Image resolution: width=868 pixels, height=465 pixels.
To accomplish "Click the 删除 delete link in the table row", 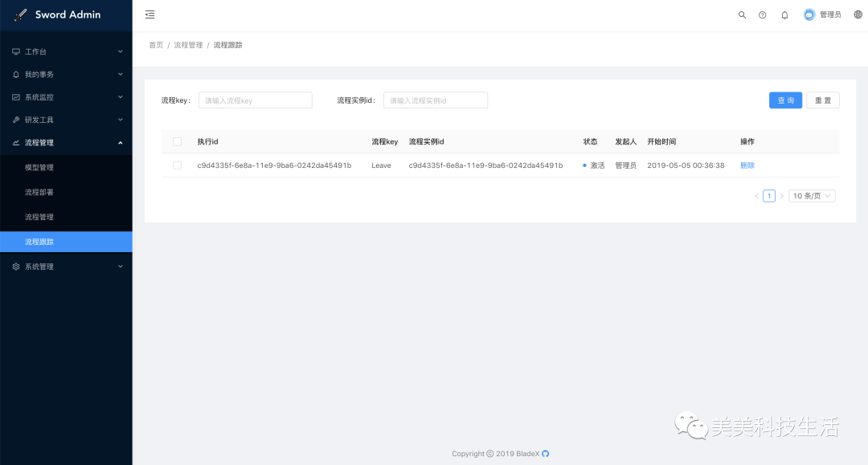I will coord(747,165).
